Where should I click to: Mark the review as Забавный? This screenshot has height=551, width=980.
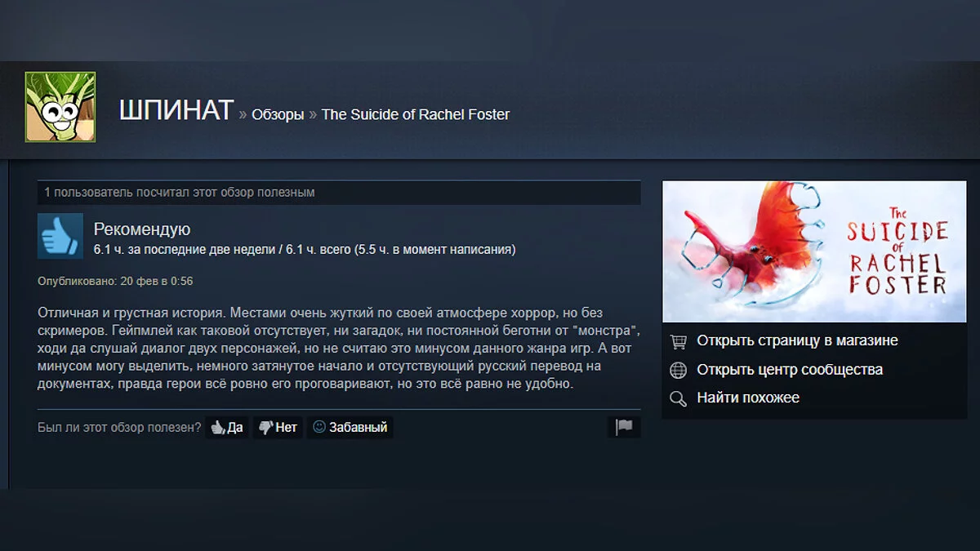350,427
